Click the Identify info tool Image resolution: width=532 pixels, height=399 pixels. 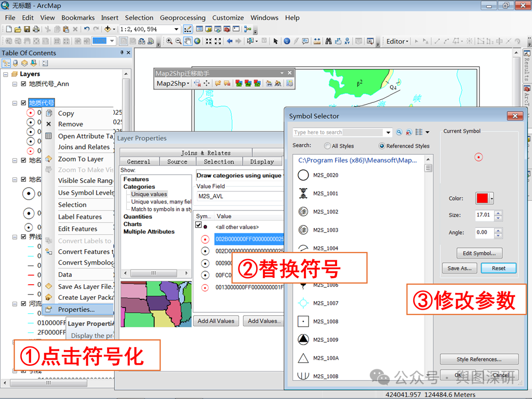pyautogui.click(x=287, y=42)
